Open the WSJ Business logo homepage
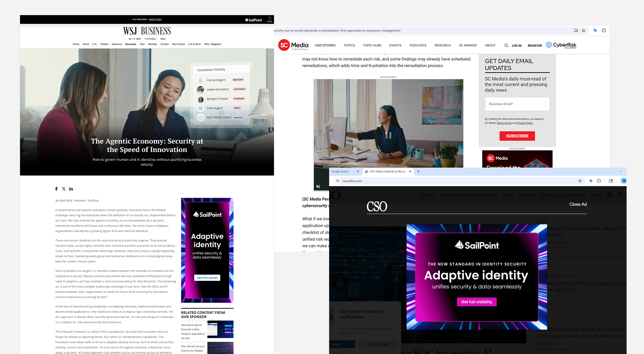Screen dimensions: 644x354 [147, 31]
